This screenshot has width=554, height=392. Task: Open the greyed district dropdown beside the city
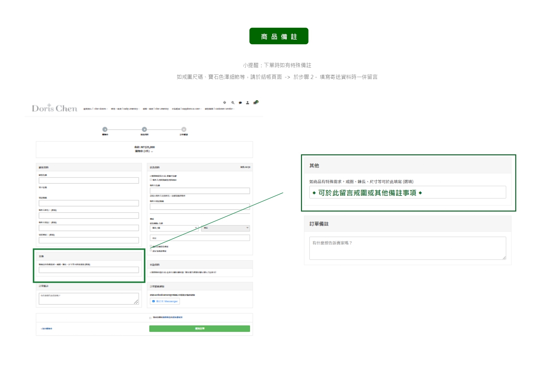coord(226,228)
